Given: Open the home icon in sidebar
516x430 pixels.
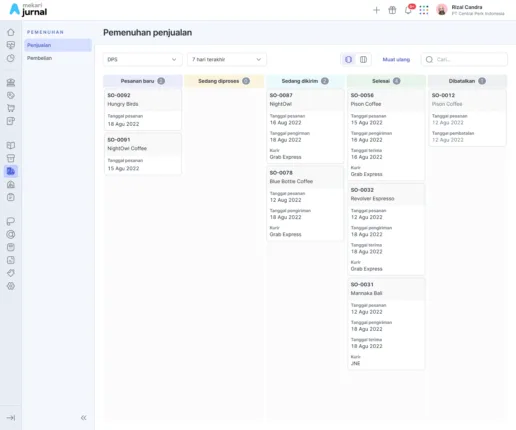Looking at the screenshot, I should [x=11, y=32].
